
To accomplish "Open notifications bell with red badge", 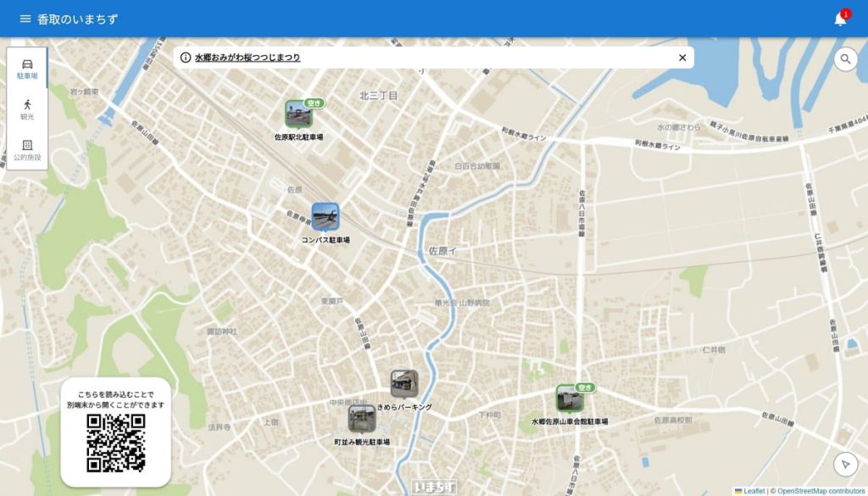I will click(x=840, y=19).
